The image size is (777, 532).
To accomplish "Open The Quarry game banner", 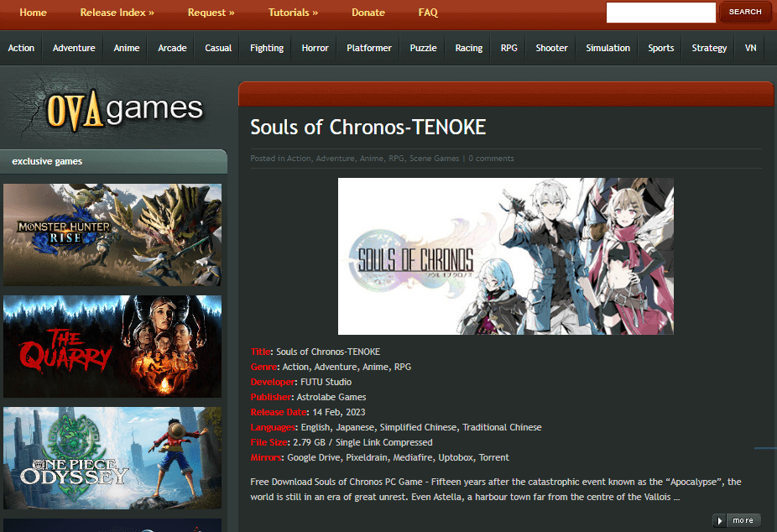I will (112, 346).
